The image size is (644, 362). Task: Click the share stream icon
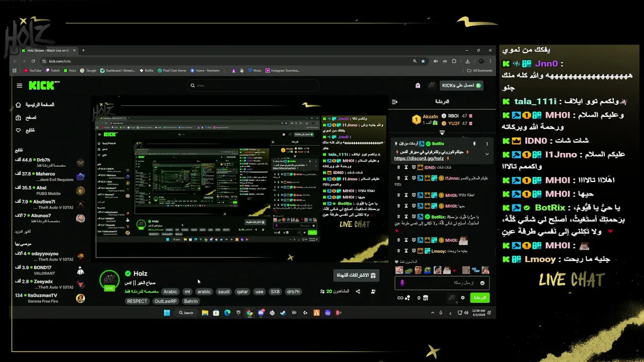click(358, 292)
